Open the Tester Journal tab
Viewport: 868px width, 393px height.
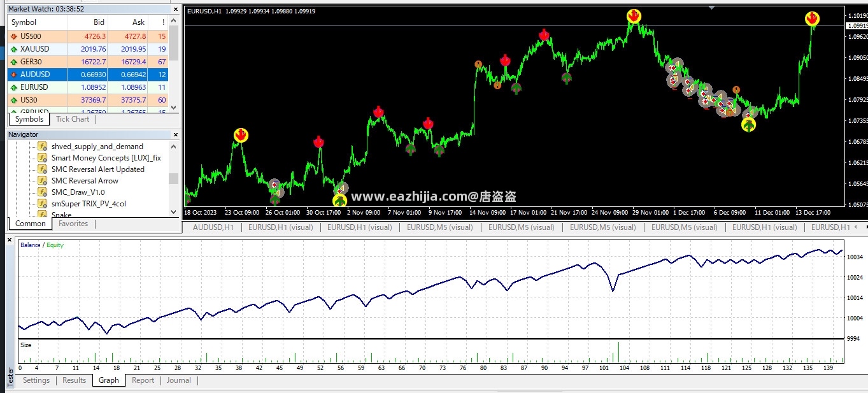point(179,380)
